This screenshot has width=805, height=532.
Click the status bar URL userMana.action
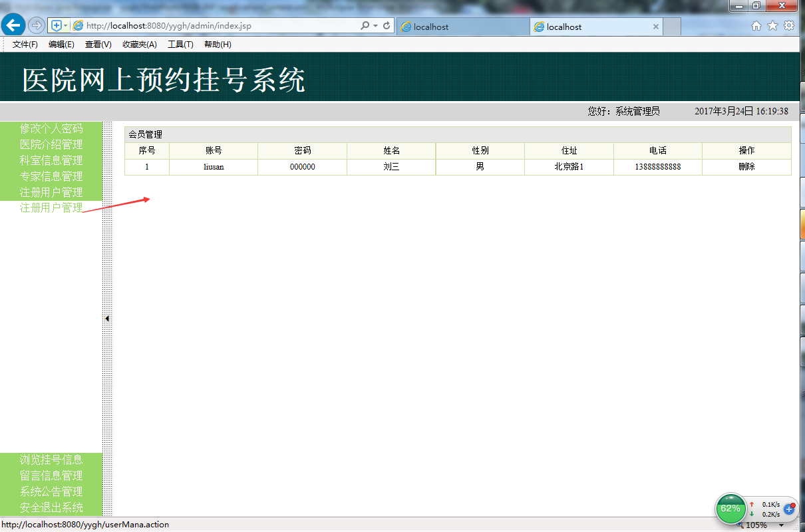85,525
